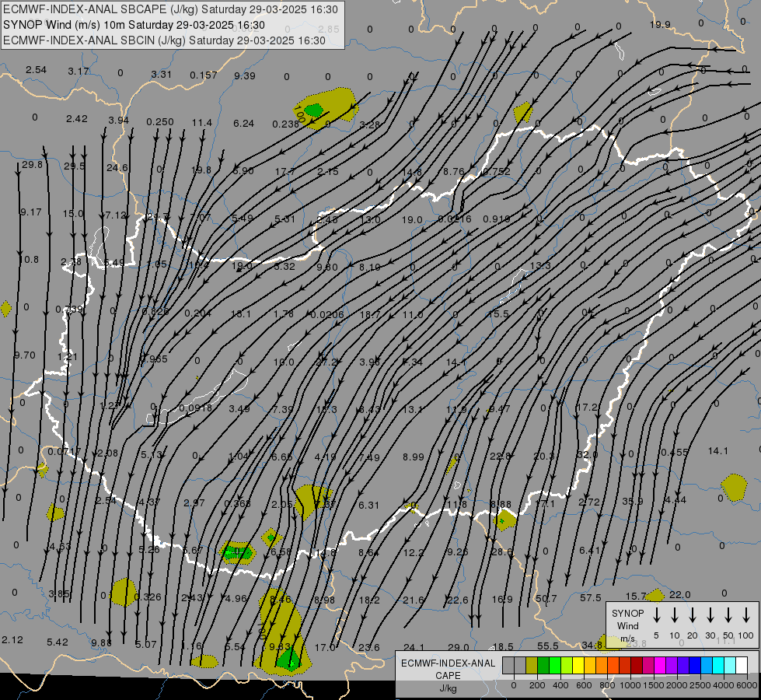This screenshot has width=761, height=700.
Task: Click the map value 6.24
Action: click(243, 124)
